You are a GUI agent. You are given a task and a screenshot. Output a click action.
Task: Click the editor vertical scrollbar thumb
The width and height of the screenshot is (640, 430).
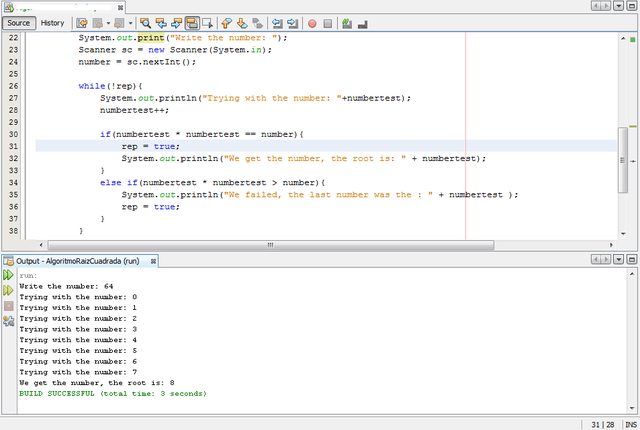tap(623, 160)
